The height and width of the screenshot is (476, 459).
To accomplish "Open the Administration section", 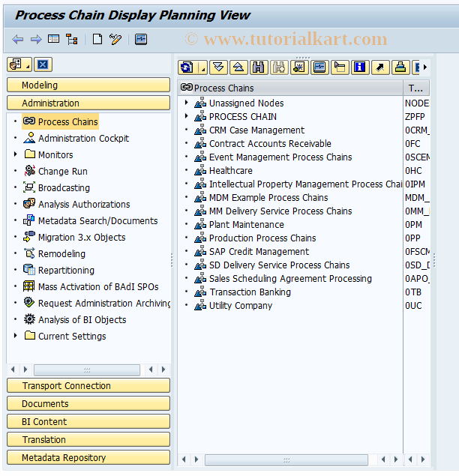I will pos(88,103).
